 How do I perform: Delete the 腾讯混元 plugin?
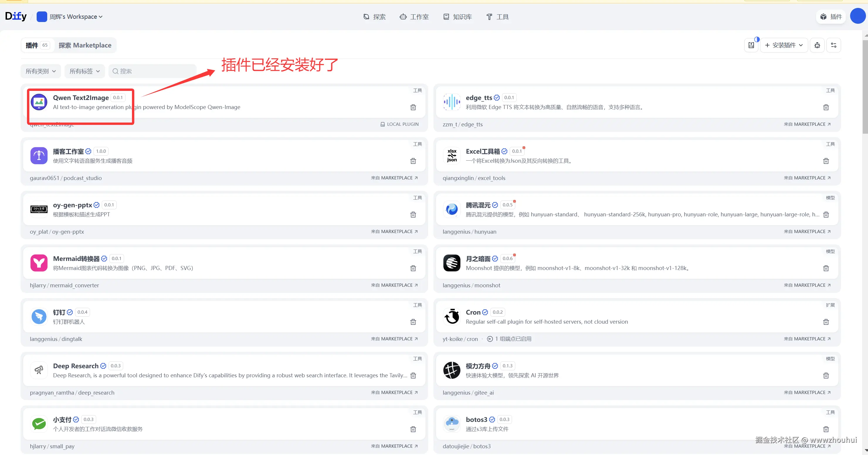pyautogui.click(x=826, y=215)
